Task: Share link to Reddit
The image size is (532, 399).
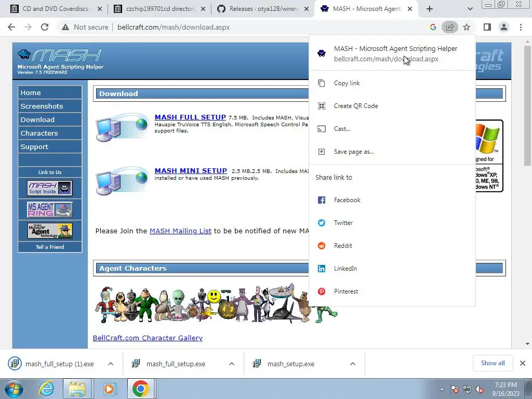Action: (x=392, y=246)
